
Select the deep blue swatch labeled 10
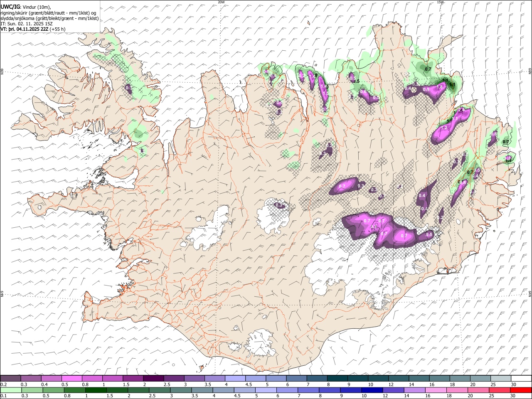(x=372, y=390)
